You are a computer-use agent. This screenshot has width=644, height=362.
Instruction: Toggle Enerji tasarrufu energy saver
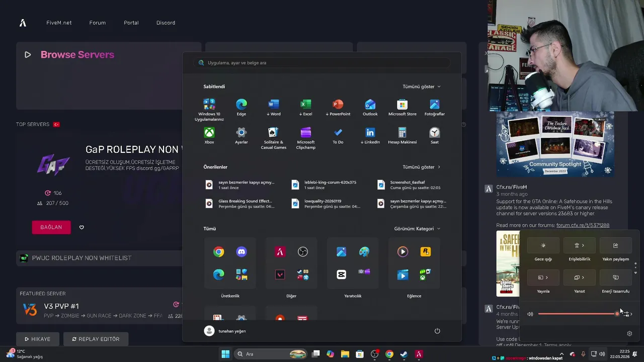click(x=615, y=278)
